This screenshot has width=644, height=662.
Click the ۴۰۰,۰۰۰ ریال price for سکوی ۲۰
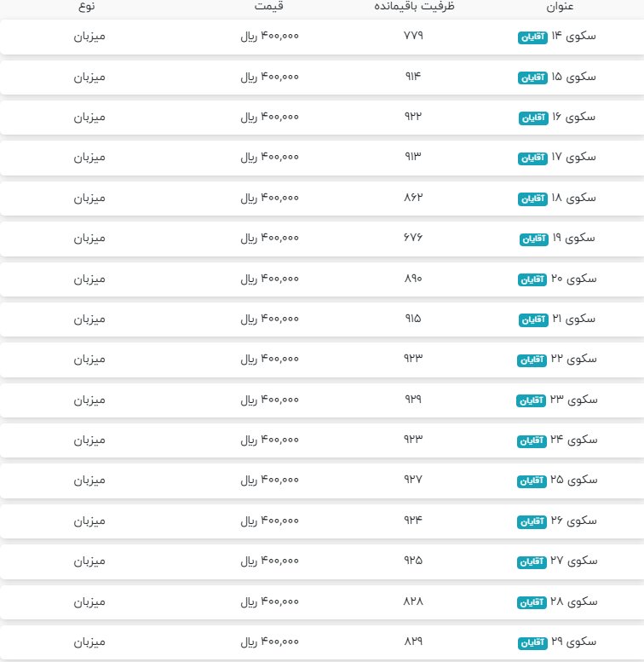(x=270, y=279)
